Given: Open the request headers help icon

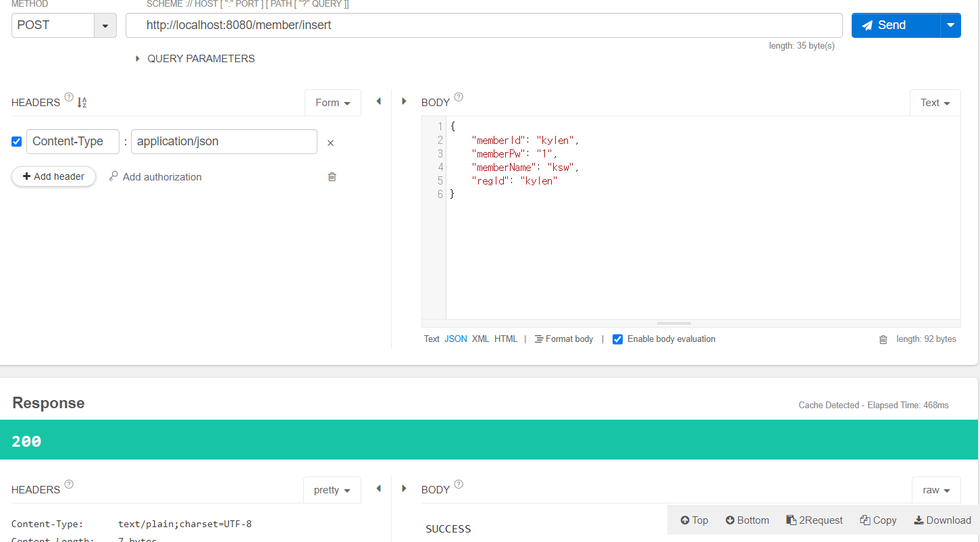Looking at the screenshot, I should (x=69, y=97).
